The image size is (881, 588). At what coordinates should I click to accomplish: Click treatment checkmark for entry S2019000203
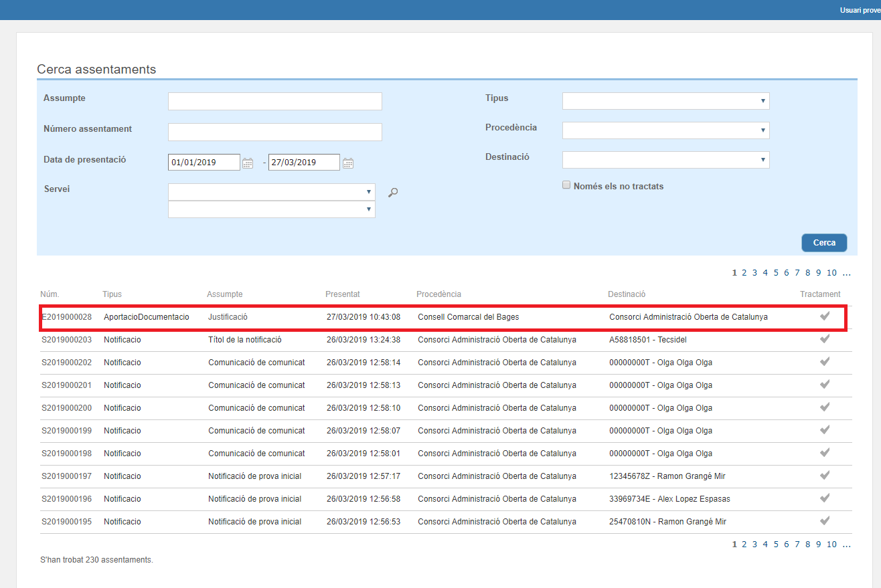[825, 339]
